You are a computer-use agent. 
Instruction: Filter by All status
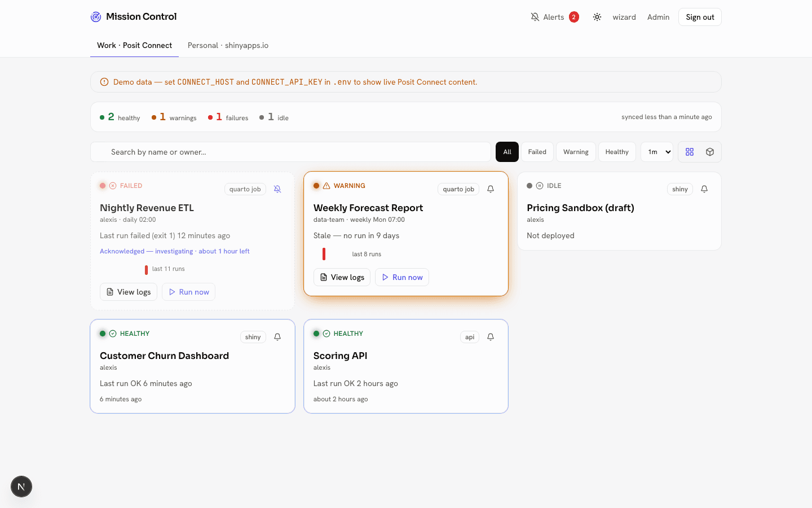[507, 152]
